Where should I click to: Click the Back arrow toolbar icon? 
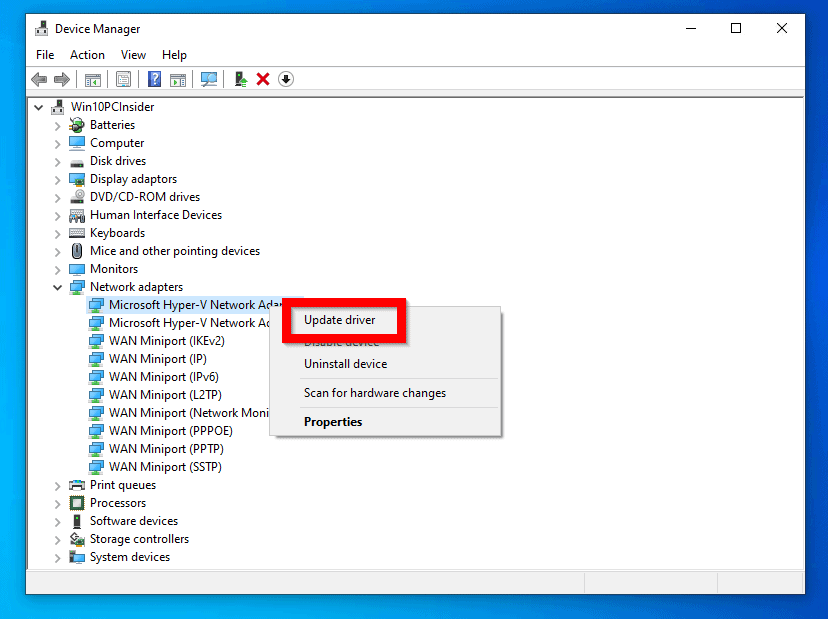coord(39,79)
